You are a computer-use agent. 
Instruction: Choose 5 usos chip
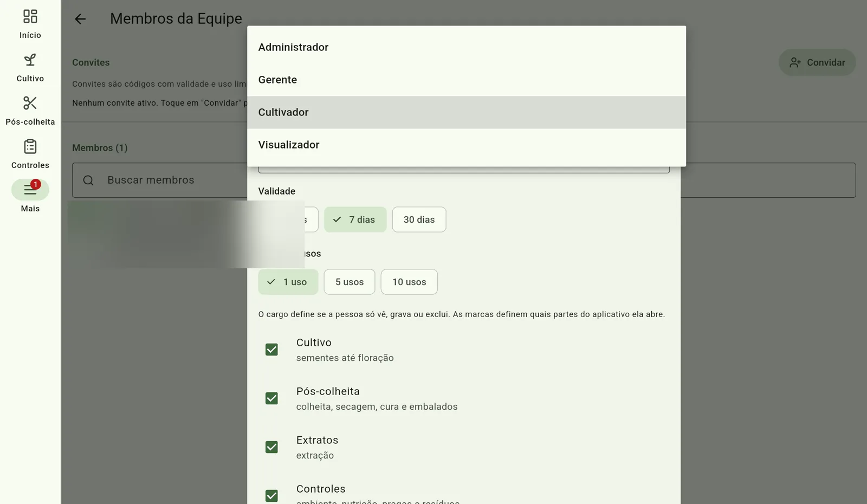point(350,282)
